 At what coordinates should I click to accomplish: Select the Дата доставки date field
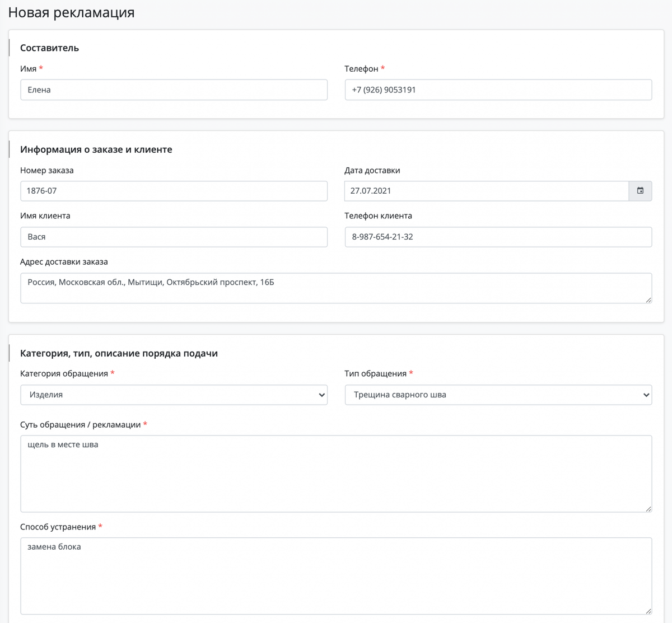tap(486, 191)
